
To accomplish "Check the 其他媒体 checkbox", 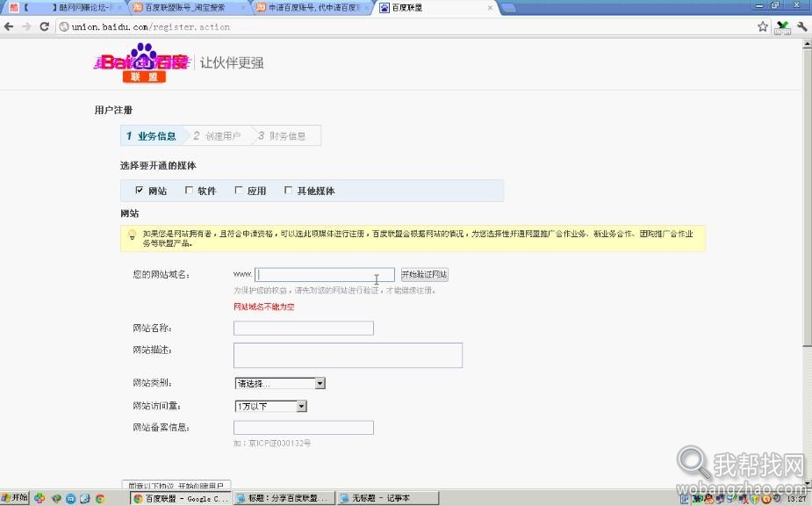I will [288, 191].
